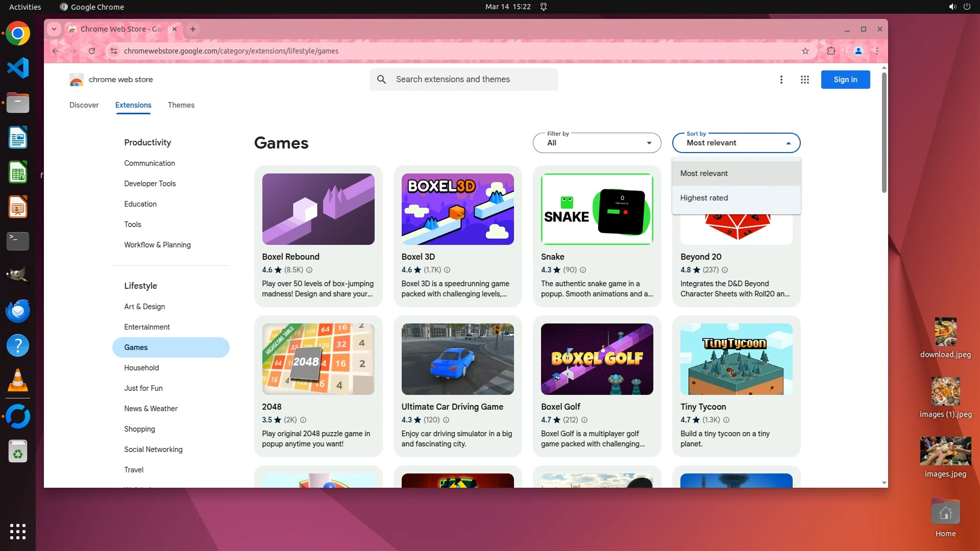Open the Filter by All dropdown
The width and height of the screenshot is (980, 551).
[597, 143]
